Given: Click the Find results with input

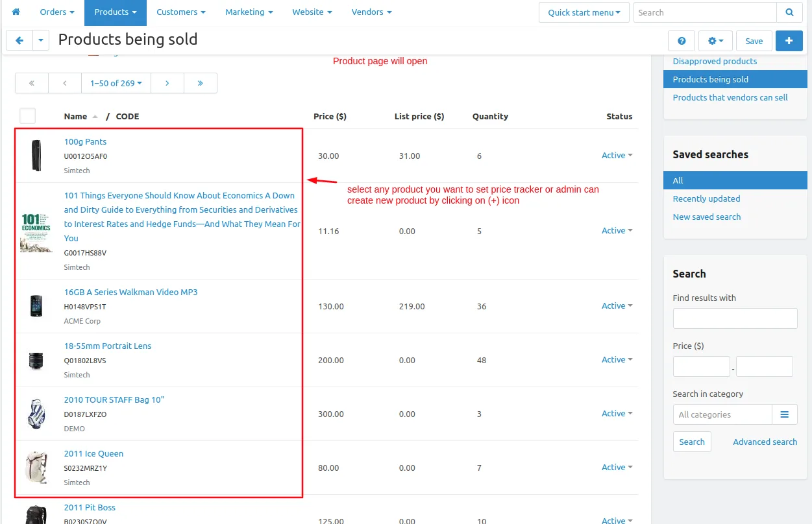Looking at the screenshot, I should (x=735, y=318).
